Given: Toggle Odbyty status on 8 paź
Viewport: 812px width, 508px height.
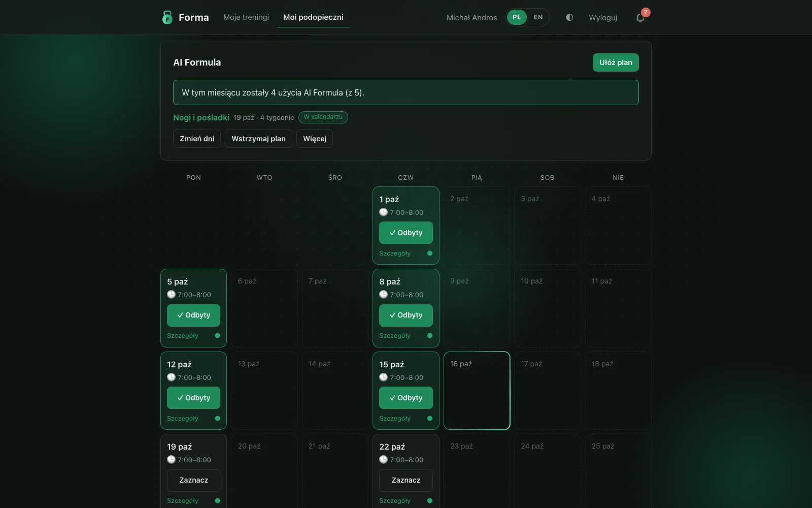Looking at the screenshot, I should [406, 315].
